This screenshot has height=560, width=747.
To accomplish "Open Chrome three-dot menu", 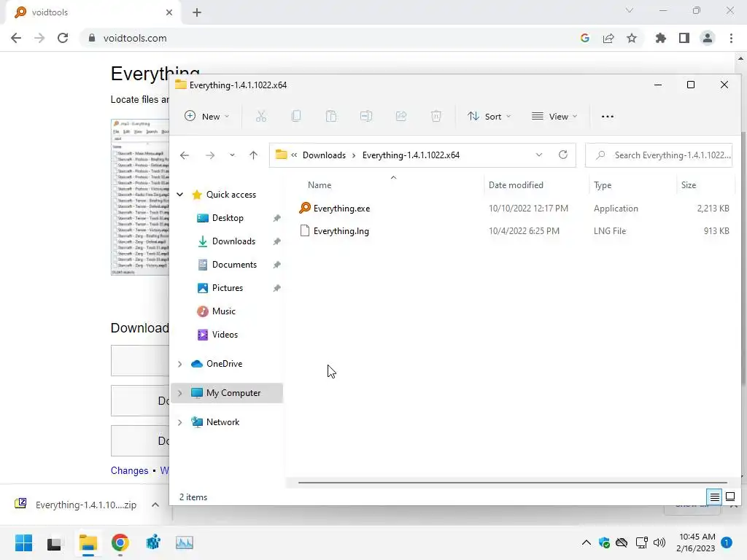I will 731,38.
